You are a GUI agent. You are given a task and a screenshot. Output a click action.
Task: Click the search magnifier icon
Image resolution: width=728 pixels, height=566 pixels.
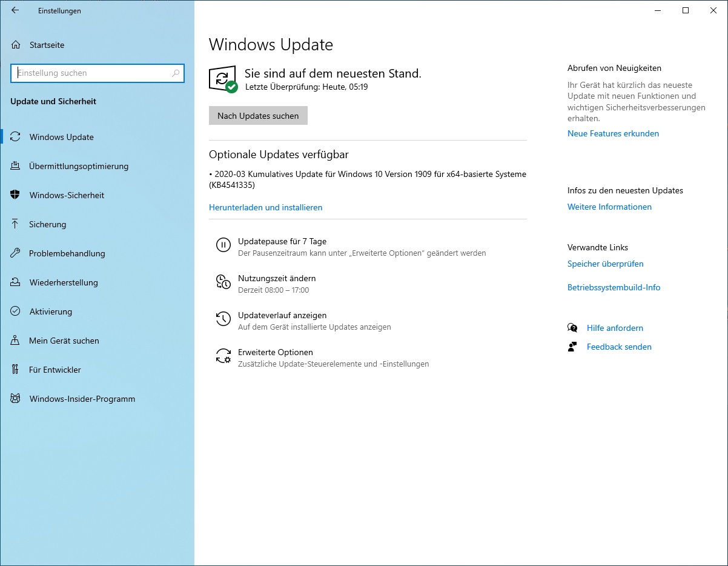[x=176, y=73]
